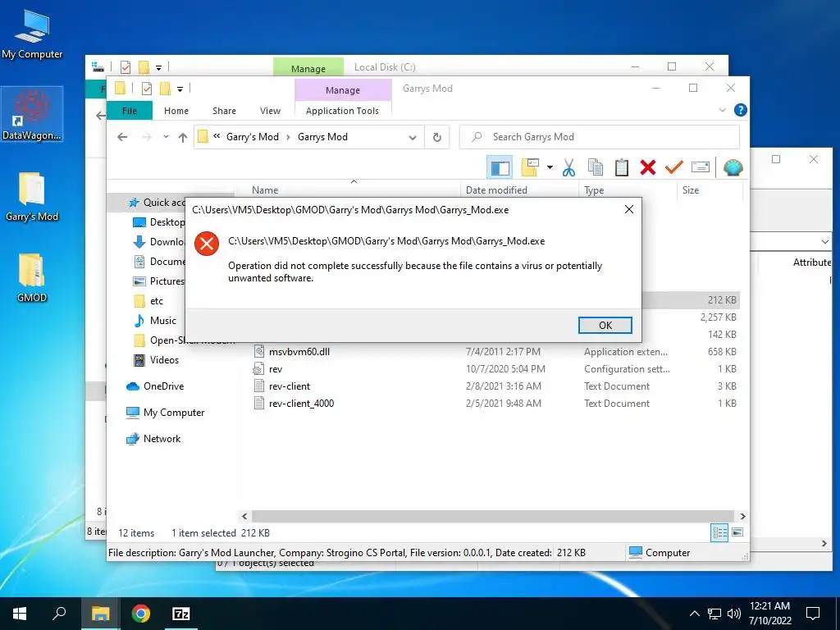Sort by Date modified column

(496, 190)
